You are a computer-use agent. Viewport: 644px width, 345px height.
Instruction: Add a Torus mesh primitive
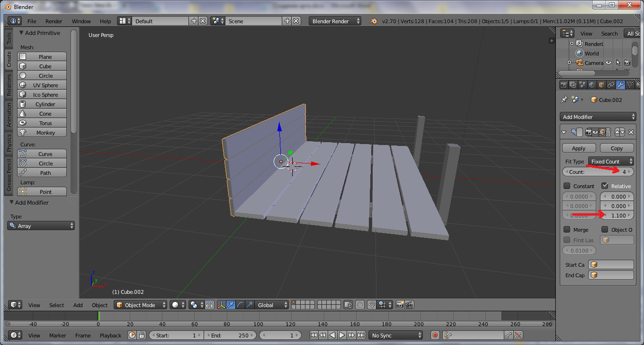pyautogui.click(x=42, y=123)
